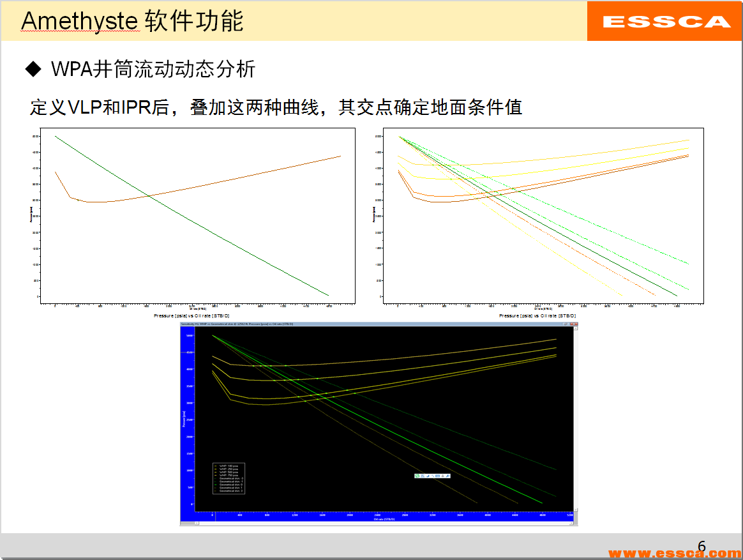Select the Geometrical skin 3 legend entry
743x560 pixels.
pyautogui.click(x=230, y=491)
